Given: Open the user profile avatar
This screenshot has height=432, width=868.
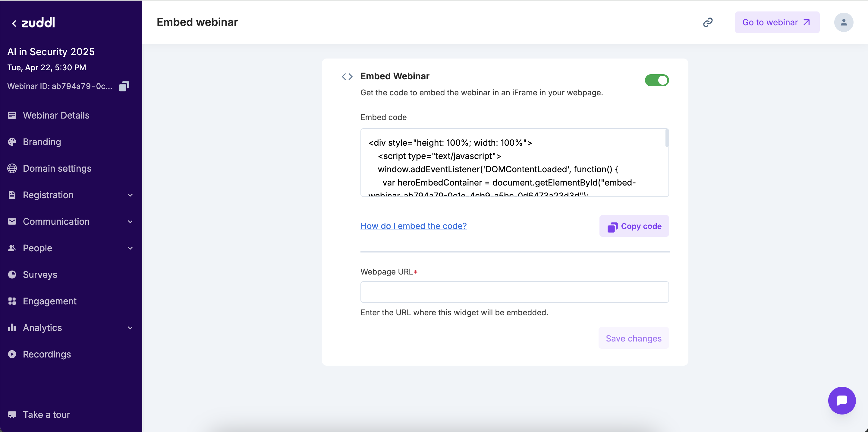Looking at the screenshot, I should (843, 22).
